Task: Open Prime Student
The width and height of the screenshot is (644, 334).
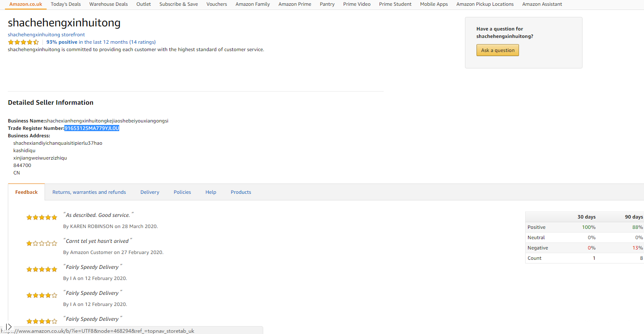Action: tap(395, 4)
